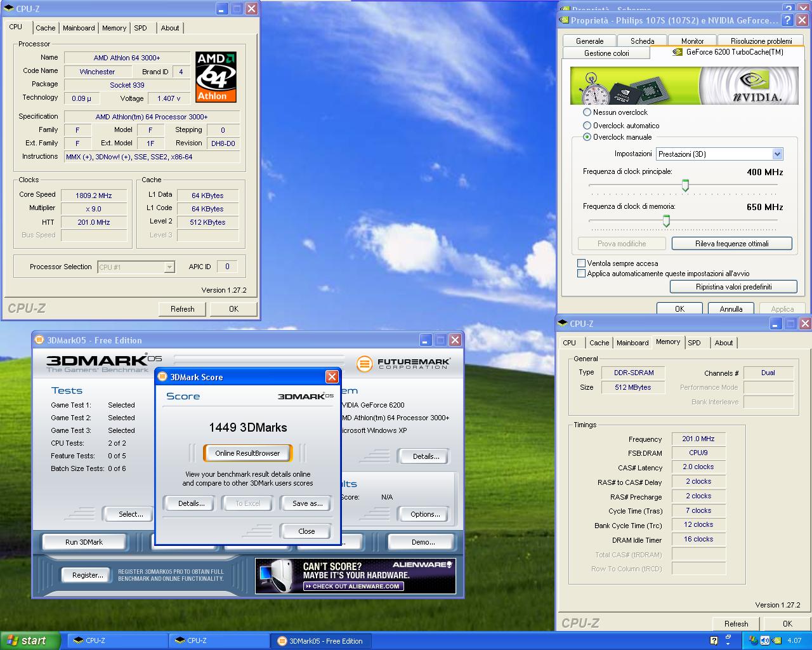The image size is (812, 650).
Task: Click the CPU-Z title bar icon of top-left window
Action: (x=8, y=9)
